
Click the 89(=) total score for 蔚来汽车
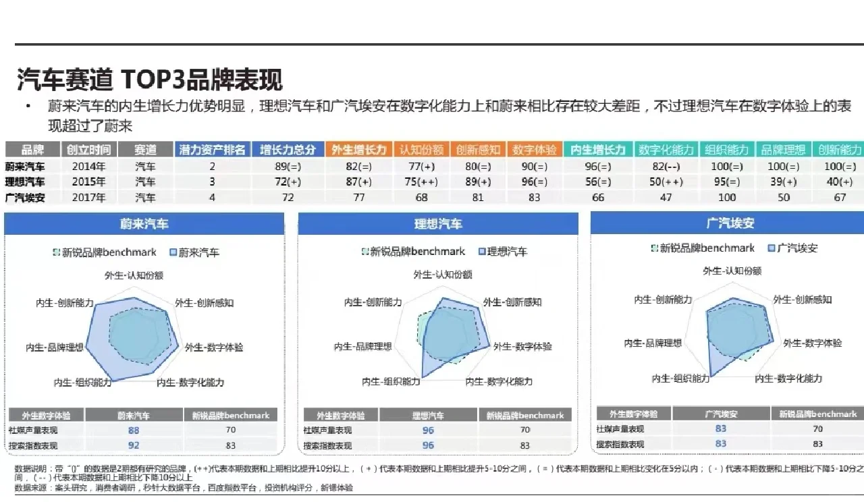coord(288,167)
